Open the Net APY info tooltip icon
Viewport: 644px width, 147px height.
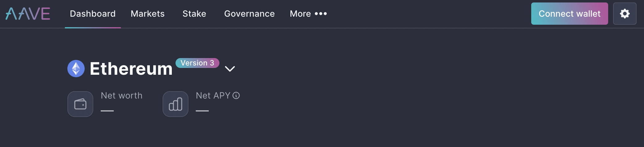(x=236, y=95)
